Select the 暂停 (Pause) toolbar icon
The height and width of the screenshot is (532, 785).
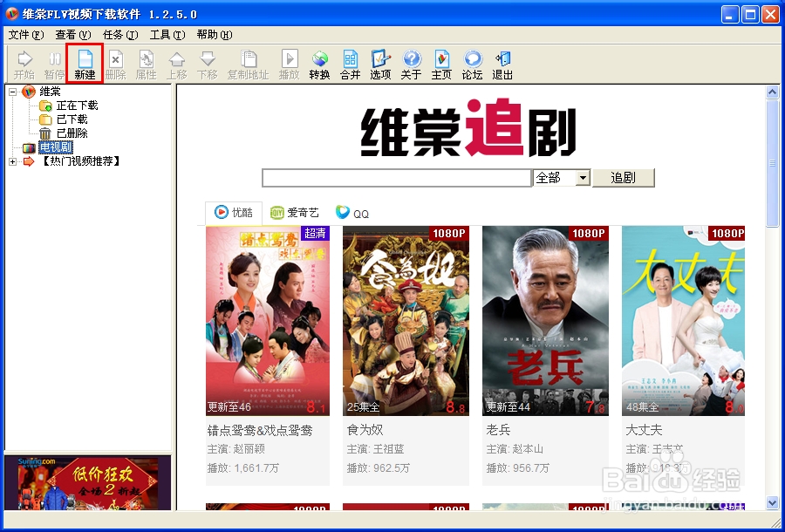pyautogui.click(x=53, y=63)
